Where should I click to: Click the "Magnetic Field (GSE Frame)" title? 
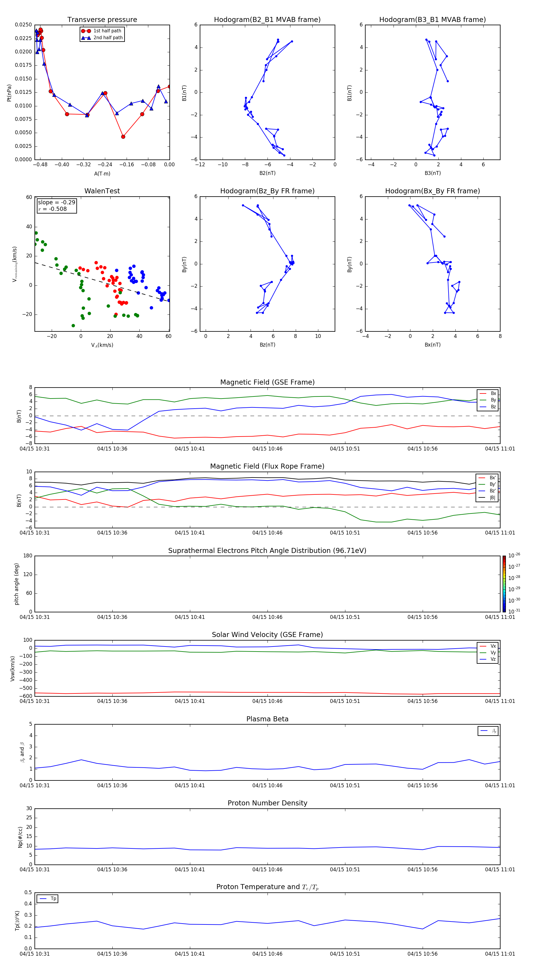(x=267, y=382)
